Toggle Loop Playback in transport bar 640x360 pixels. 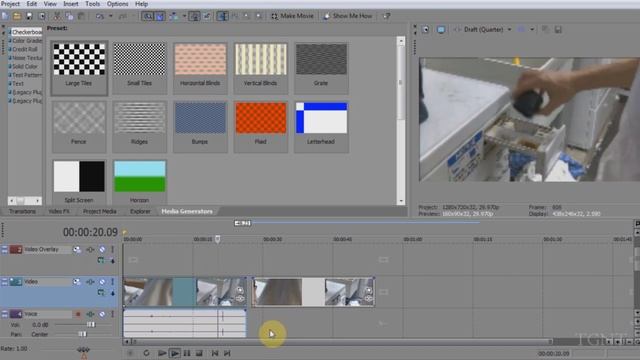146,353
